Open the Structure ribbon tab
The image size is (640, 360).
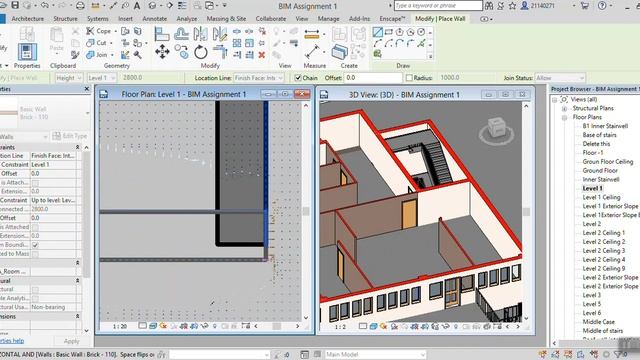pyautogui.click(x=65, y=19)
